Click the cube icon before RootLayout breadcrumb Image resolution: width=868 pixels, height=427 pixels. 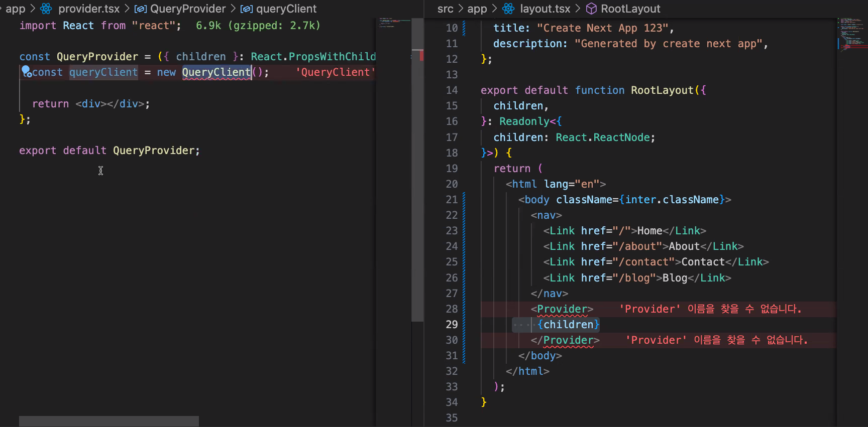click(592, 9)
